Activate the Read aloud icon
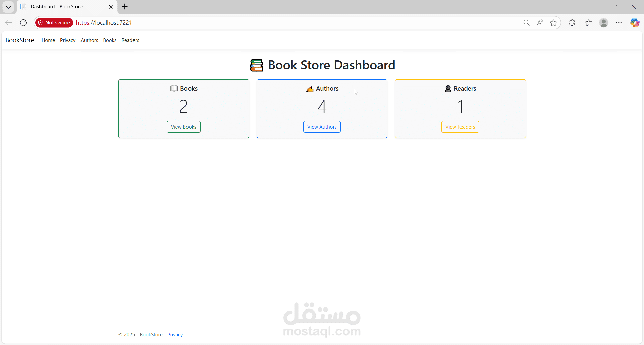The height and width of the screenshot is (345, 644). click(540, 23)
